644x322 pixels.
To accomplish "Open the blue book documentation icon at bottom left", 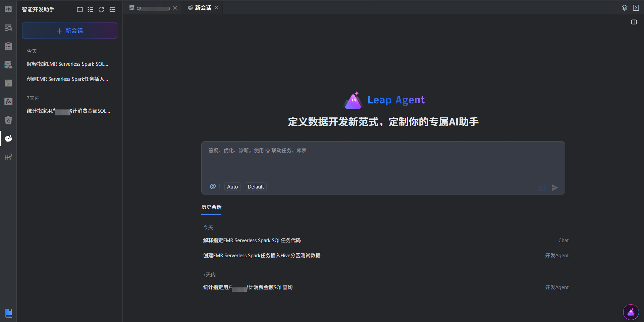I will coord(8,313).
